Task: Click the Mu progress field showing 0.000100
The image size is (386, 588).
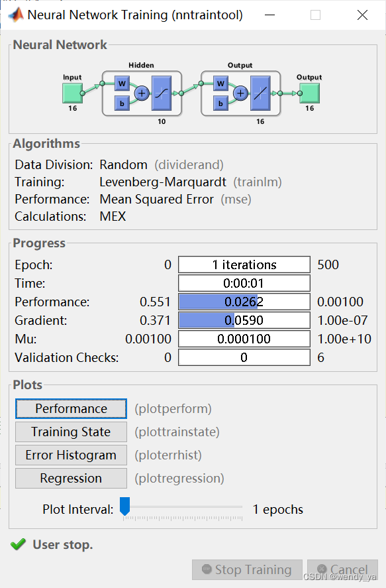Action: (x=244, y=339)
